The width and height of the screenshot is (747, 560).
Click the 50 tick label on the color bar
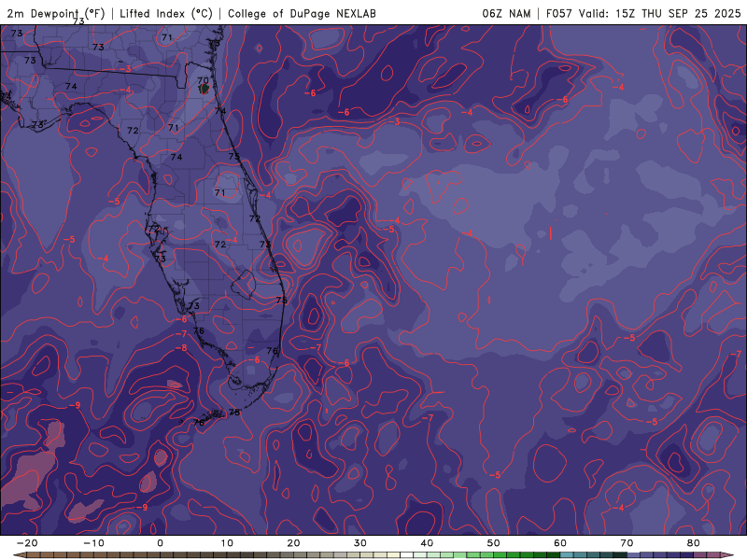pyautogui.click(x=494, y=543)
